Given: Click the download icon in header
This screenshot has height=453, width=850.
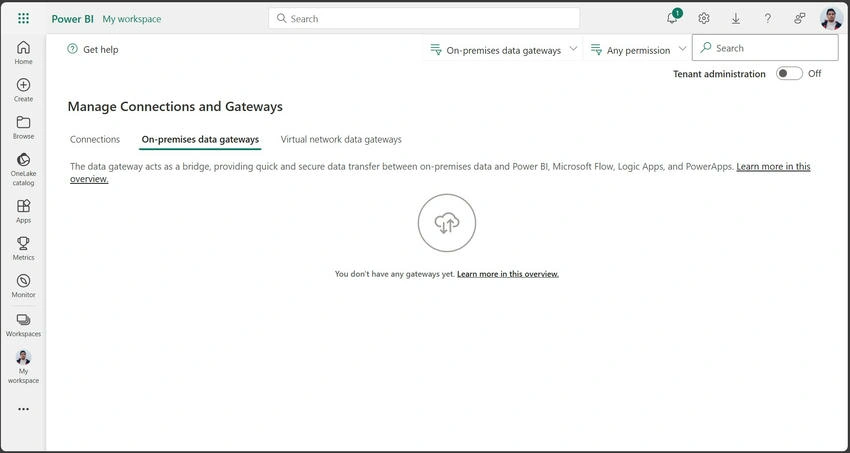Looking at the screenshot, I should [x=736, y=18].
